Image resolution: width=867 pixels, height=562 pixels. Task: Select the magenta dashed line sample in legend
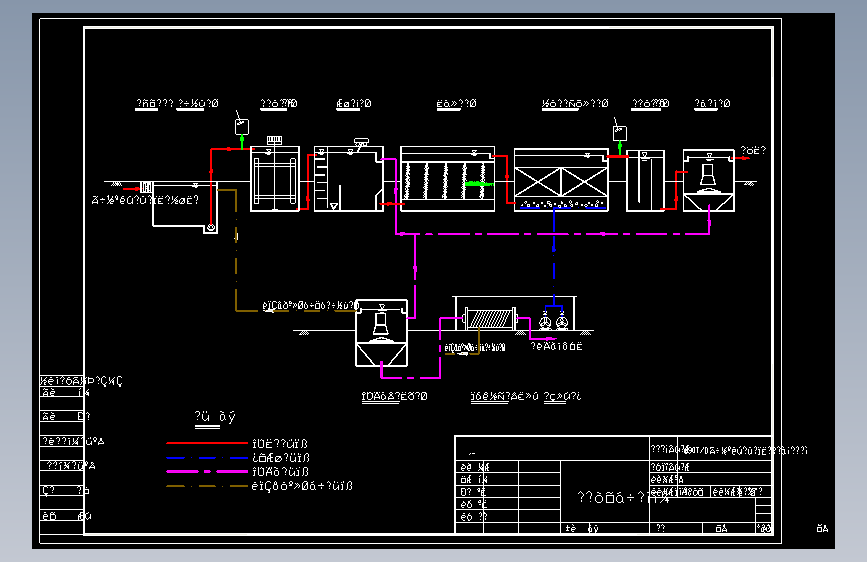pyautogui.click(x=207, y=471)
